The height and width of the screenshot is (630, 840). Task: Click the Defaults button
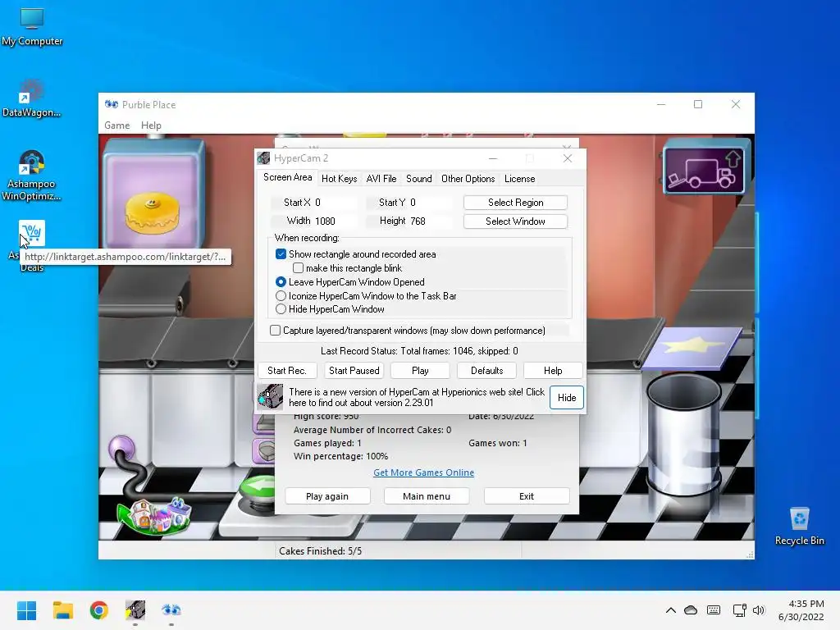click(x=487, y=371)
